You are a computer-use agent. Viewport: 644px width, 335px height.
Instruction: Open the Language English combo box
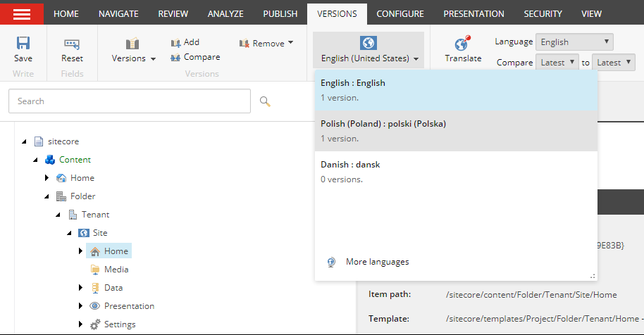point(574,42)
